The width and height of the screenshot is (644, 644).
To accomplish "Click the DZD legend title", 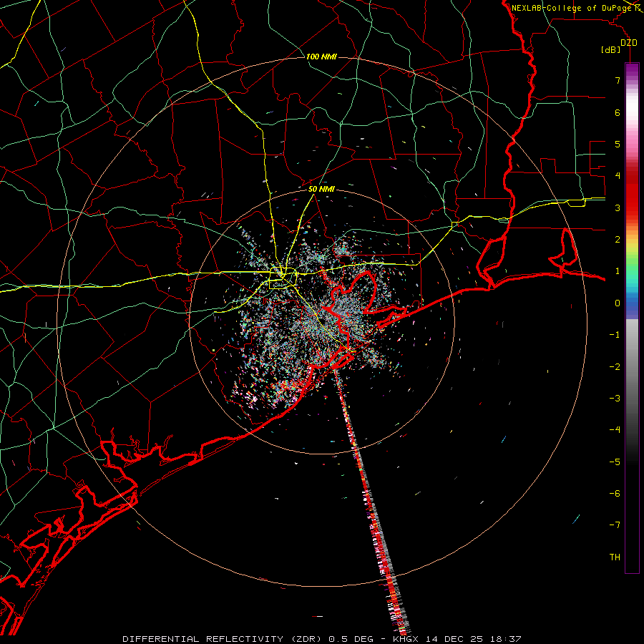I will pyautogui.click(x=629, y=43).
